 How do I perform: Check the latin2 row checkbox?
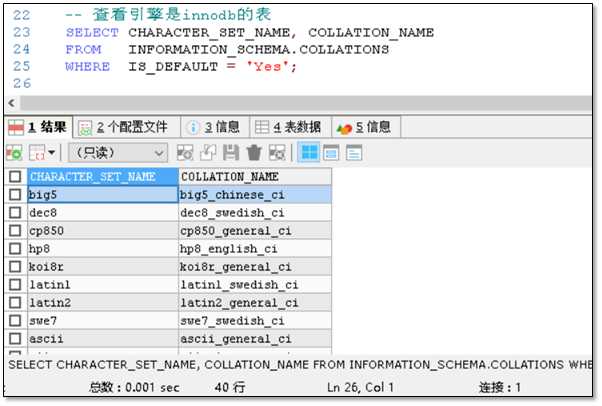point(15,303)
